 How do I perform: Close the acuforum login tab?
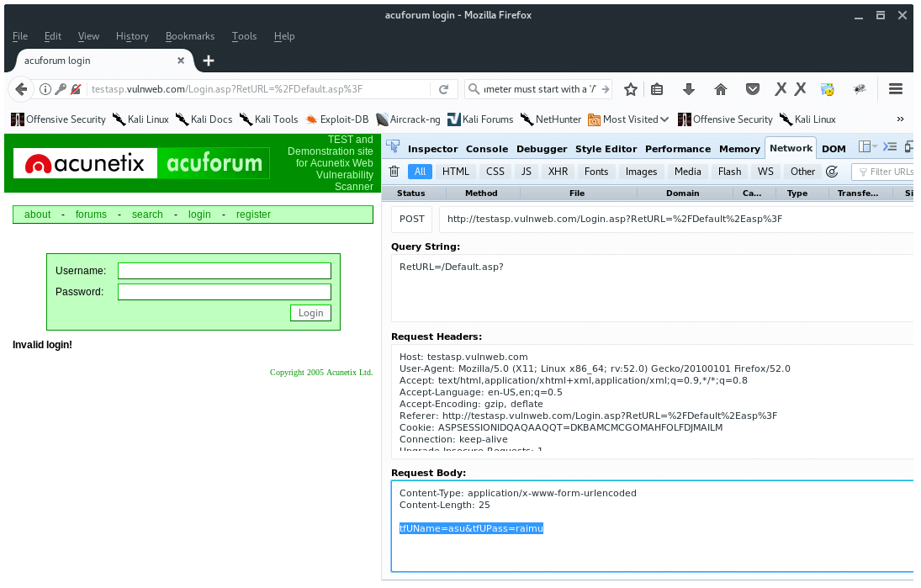pos(181,61)
